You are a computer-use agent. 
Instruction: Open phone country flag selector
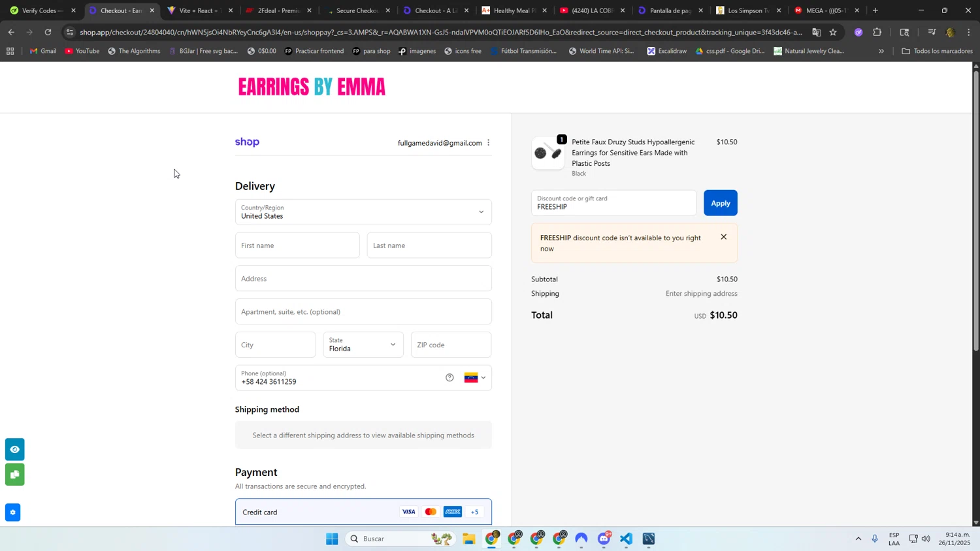pos(475,377)
